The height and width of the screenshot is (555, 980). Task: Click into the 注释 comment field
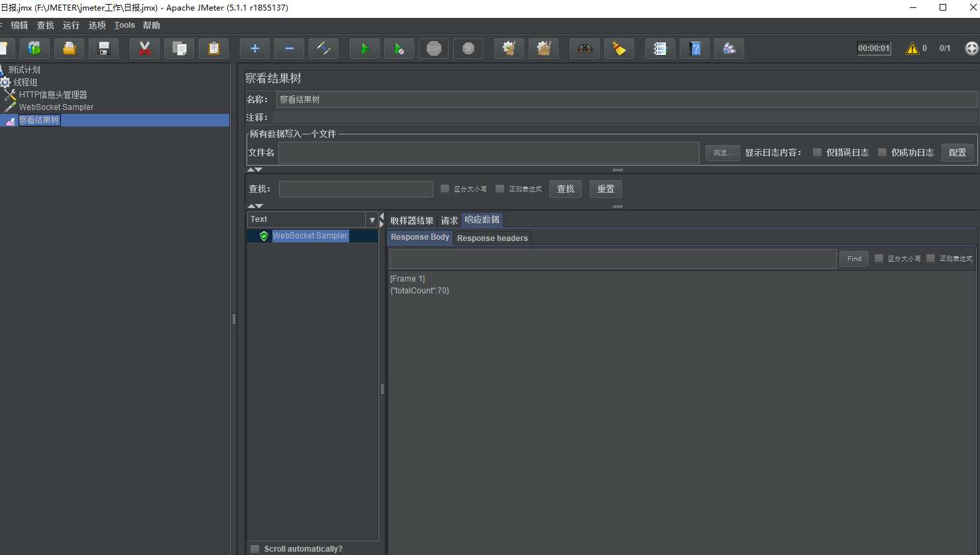tap(625, 117)
